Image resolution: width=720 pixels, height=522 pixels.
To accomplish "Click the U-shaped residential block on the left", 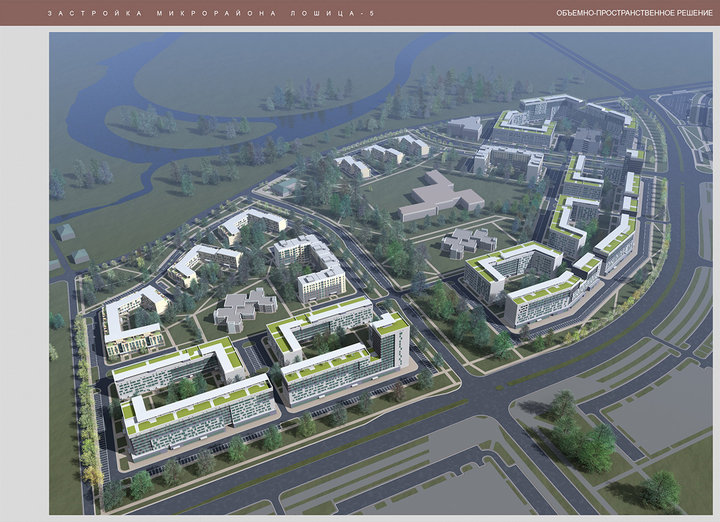I will coord(132,320).
